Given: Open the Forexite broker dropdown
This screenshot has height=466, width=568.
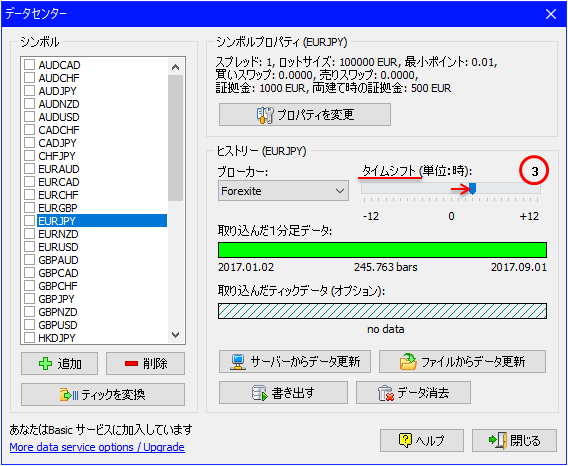Looking at the screenshot, I should coord(283,191).
